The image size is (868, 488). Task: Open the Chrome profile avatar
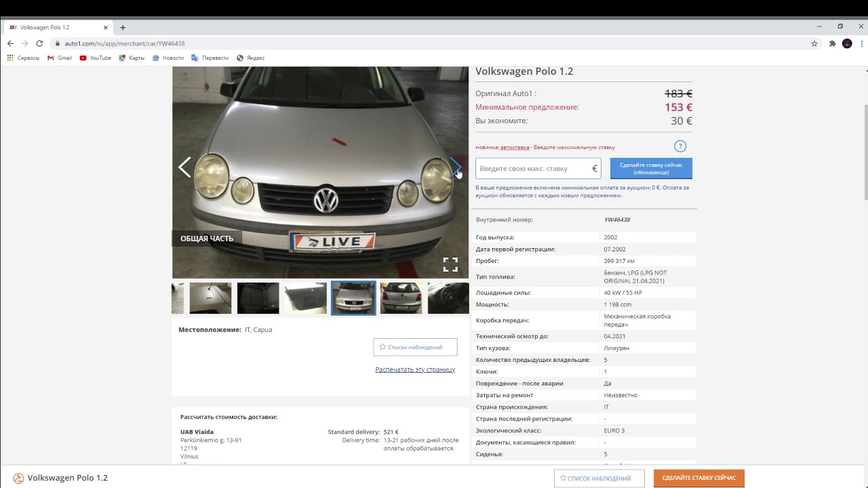point(847,43)
